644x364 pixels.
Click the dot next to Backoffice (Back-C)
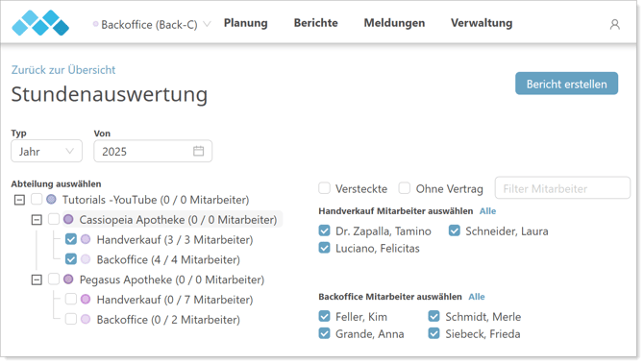tap(96, 24)
